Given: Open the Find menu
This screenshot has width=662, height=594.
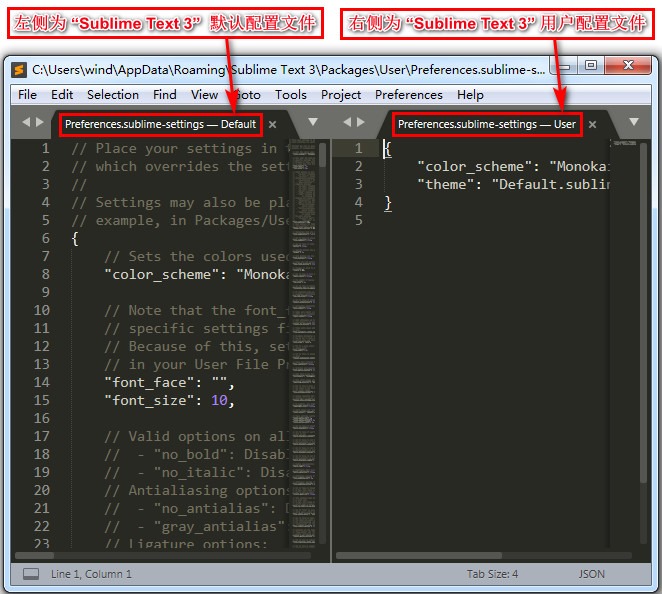Looking at the screenshot, I should (x=165, y=95).
